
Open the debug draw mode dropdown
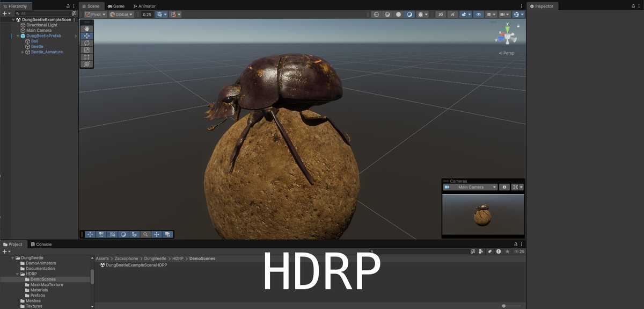pyautogui.click(x=426, y=15)
